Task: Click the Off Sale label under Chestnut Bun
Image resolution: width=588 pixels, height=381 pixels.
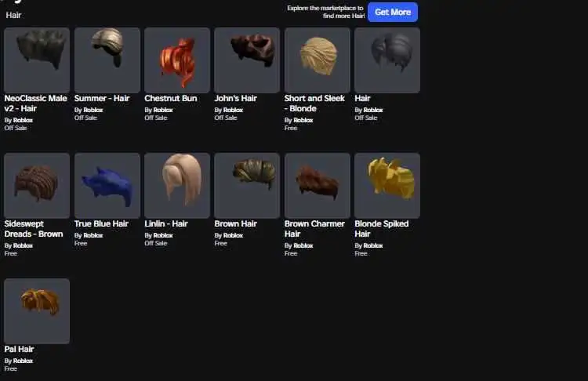Action: pos(156,118)
